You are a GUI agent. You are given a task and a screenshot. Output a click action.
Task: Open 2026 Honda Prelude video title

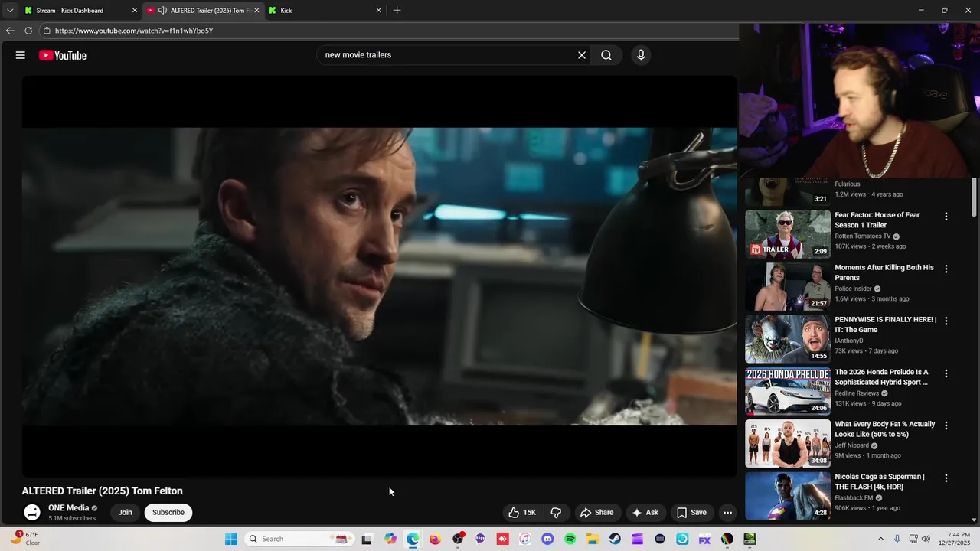click(x=881, y=377)
